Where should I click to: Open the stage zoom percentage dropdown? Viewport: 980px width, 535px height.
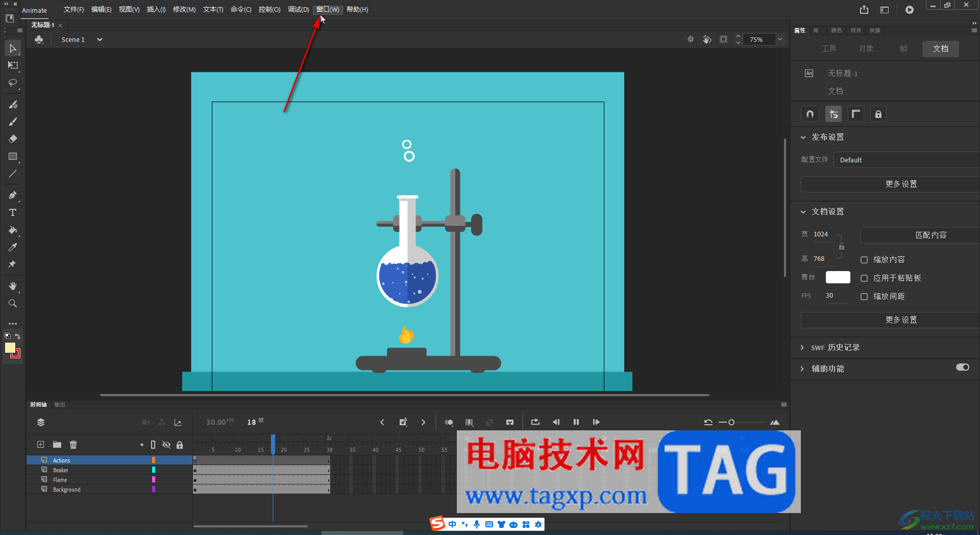[x=780, y=39]
